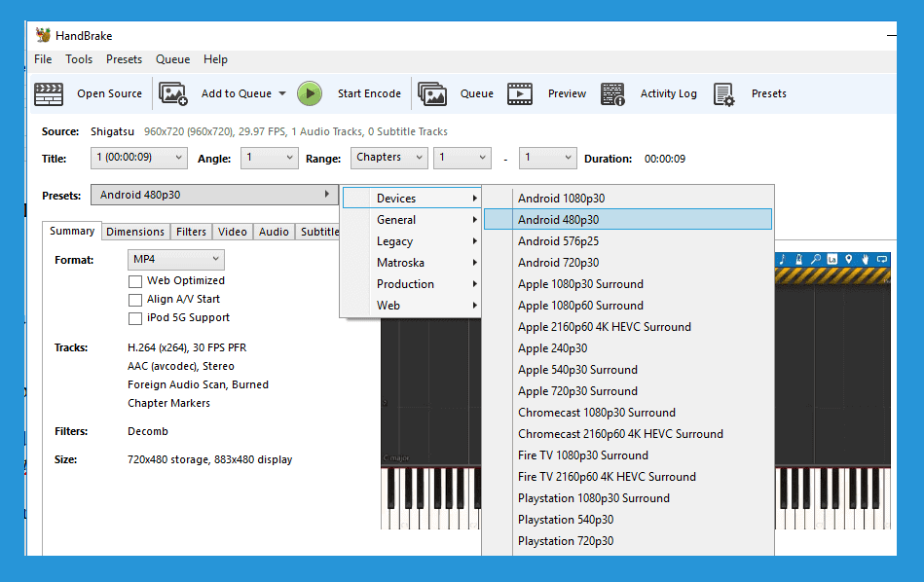The image size is (924, 582).
Task: Open the Queue menu in menu bar
Action: pyautogui.click(x=172, y=59)
